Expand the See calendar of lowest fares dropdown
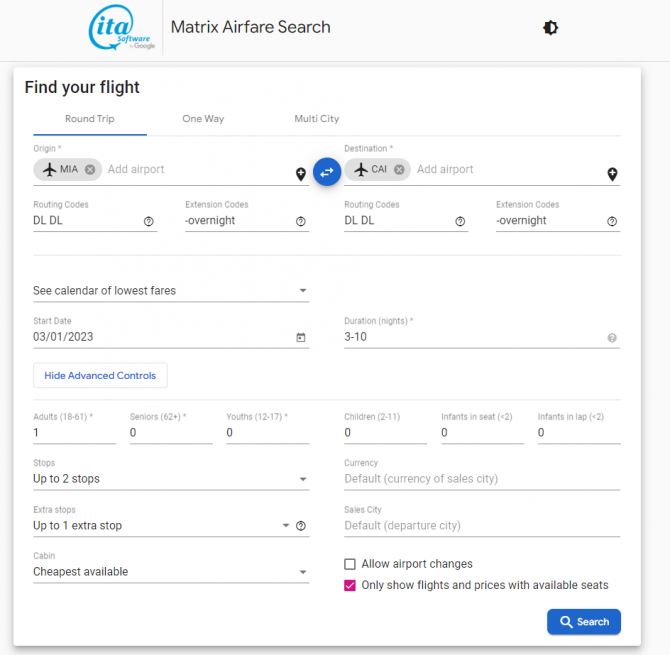670x655 pixels. click(170, 291)
